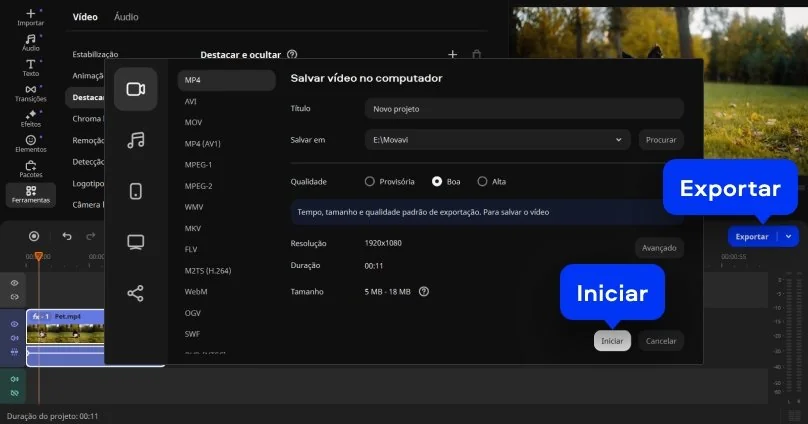This screenshot has height=424, width=808.
Task: Toggle visibility eye on Pet.mp4 track
Action: (14, 325)
